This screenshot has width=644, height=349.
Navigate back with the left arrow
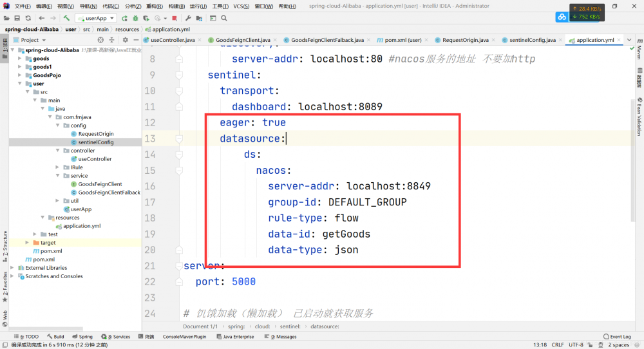point(41,18)
